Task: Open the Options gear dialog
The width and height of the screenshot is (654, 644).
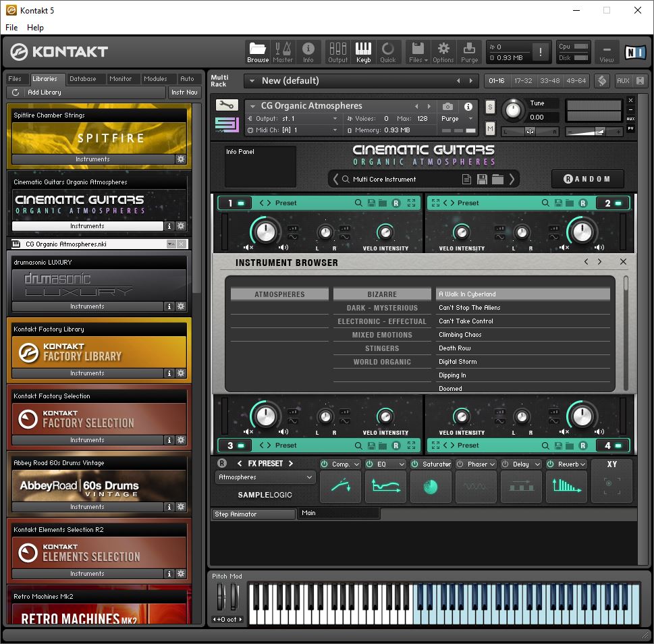Action: pos(443,52)
